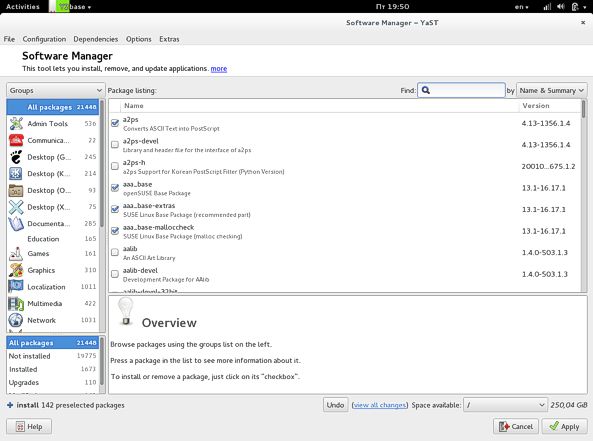Open the Groups dropdown
This screenshot has height=441, width=593.
(56, 90)
